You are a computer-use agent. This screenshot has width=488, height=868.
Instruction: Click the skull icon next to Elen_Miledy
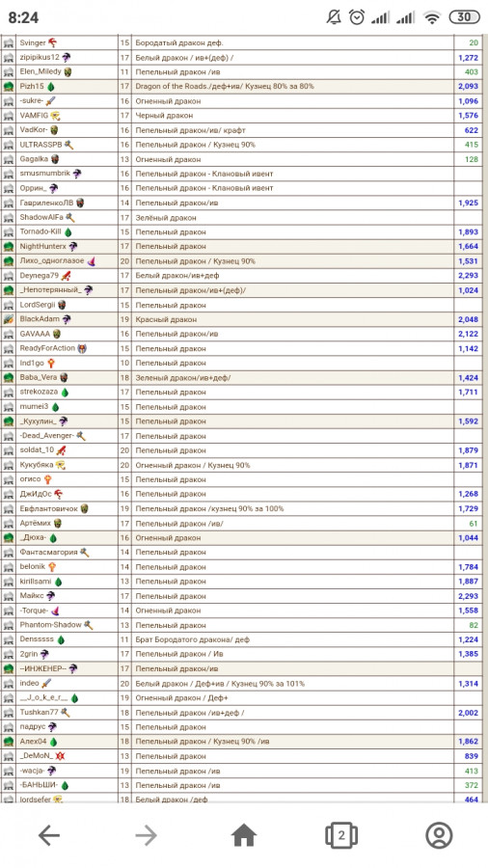(x=68, y=72)
